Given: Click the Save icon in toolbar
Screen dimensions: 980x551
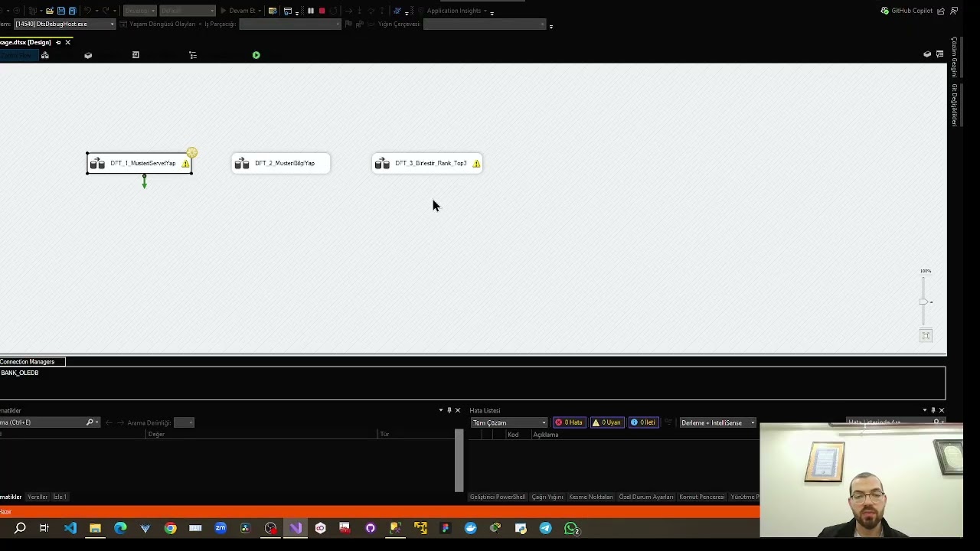Looking at the screenshot, I should 61,11.
